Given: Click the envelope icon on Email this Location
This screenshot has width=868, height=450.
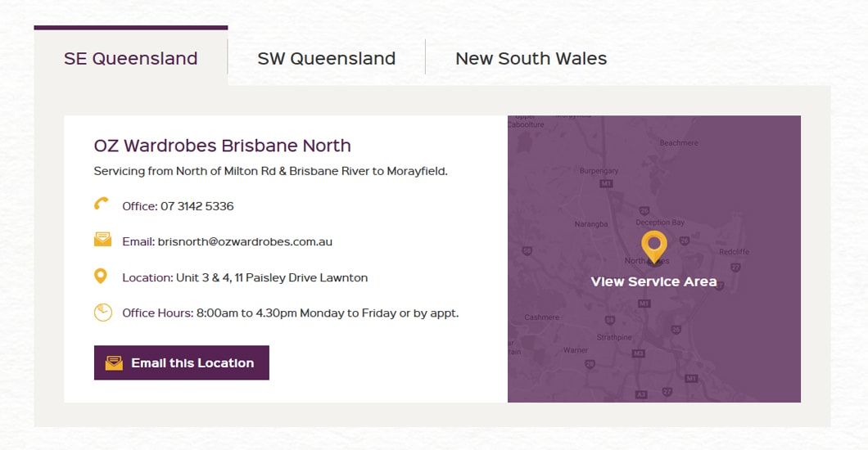Looking at the screenshot, I should [114, 363].
